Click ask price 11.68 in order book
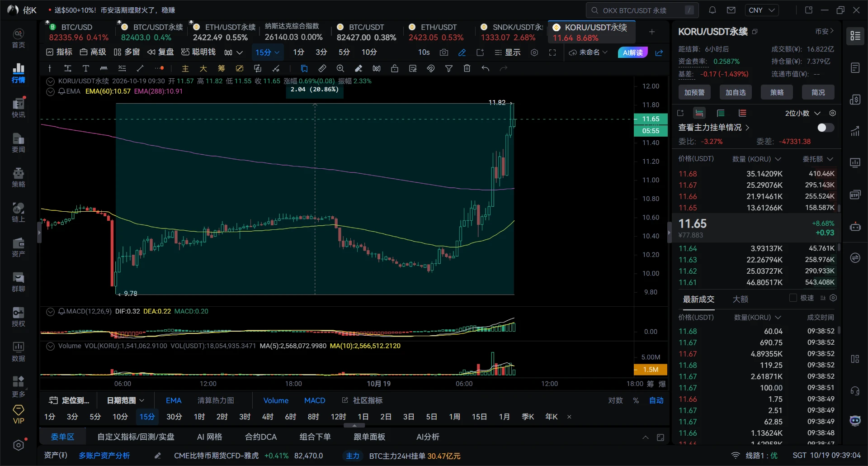Image resolution: width=868 pixels, height=466 pixels. coord(688,174)
